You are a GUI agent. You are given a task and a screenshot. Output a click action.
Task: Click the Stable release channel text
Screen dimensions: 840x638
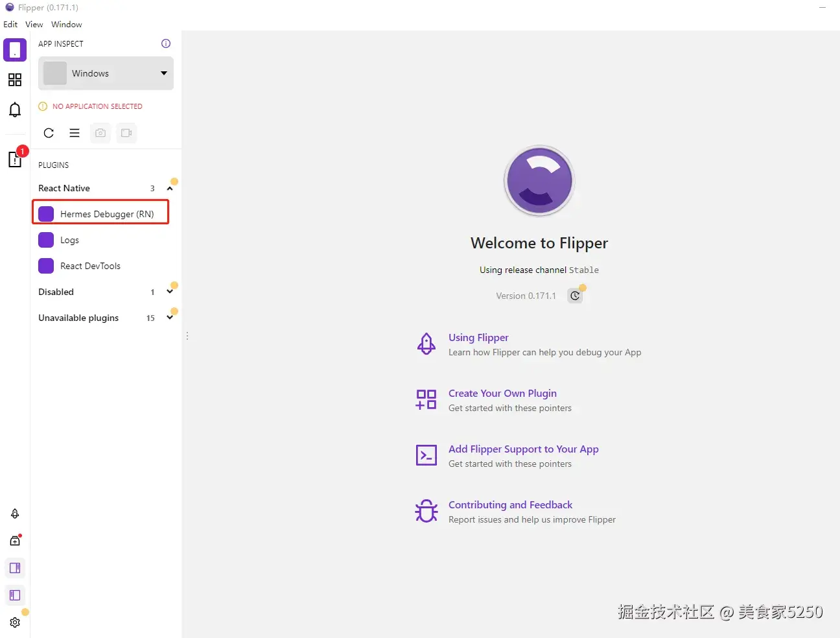coord(584,270)
